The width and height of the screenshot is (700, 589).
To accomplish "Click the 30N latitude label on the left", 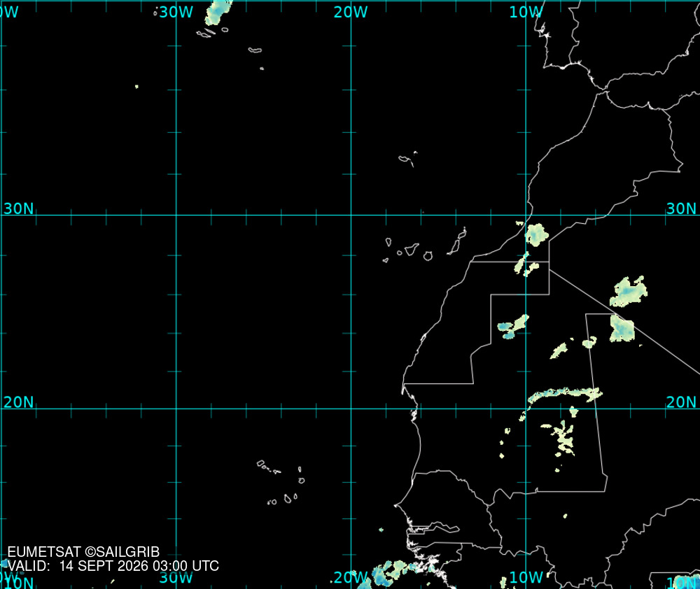I will (x=19, y=208).
